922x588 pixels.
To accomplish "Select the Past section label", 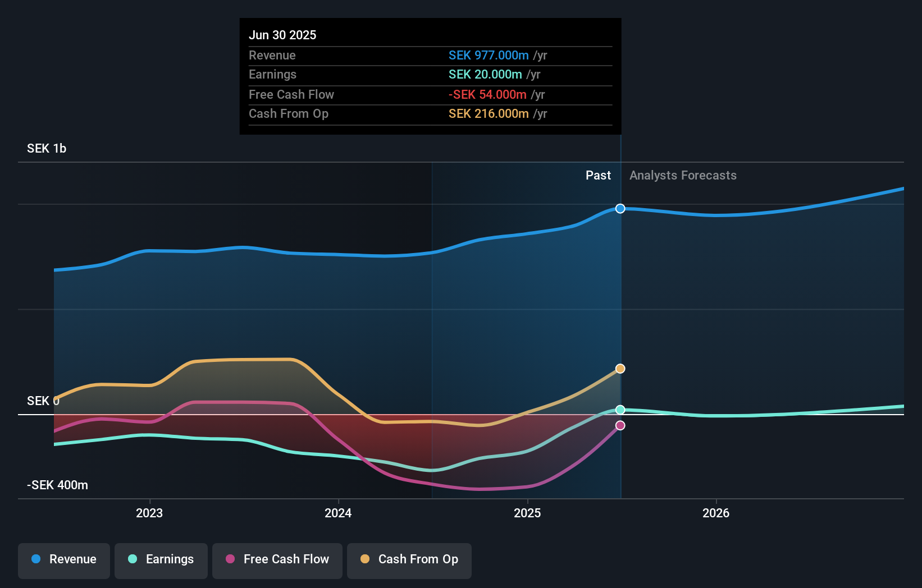I will (598, 175).
